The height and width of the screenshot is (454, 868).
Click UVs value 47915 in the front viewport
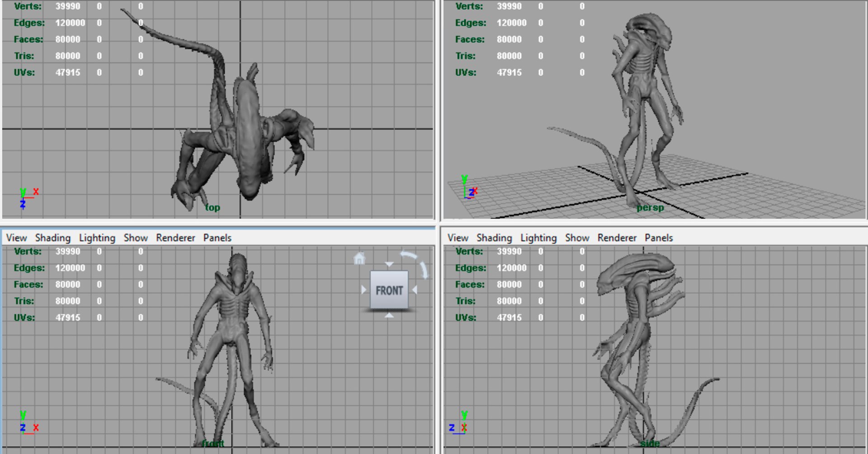[68, 318]
